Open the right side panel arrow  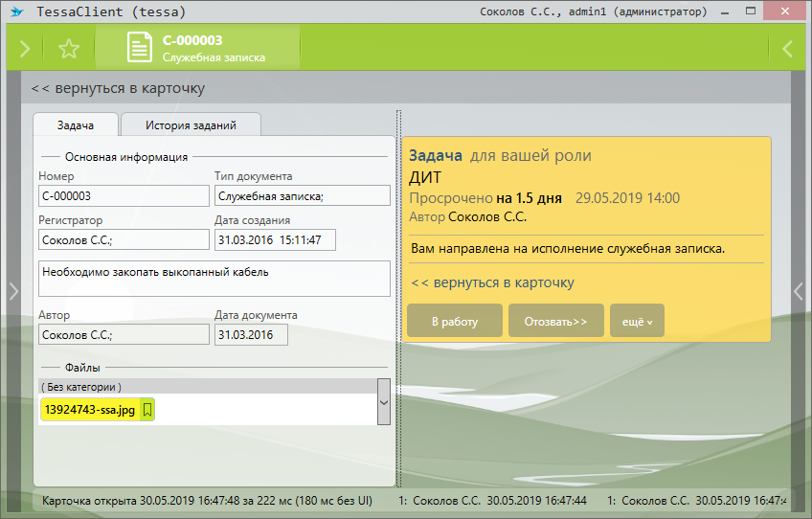pyautogui.click(x=799, y=291)
